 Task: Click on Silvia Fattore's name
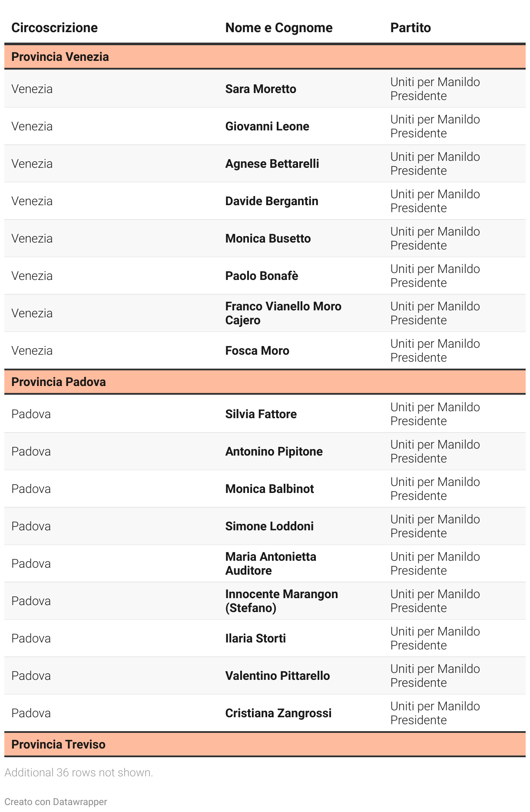point(261,414)
